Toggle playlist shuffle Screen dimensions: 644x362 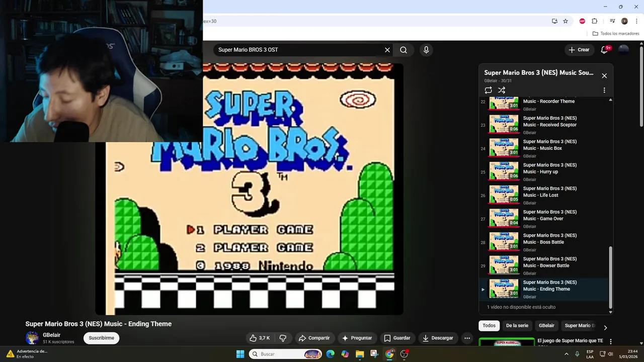(502, 90)
